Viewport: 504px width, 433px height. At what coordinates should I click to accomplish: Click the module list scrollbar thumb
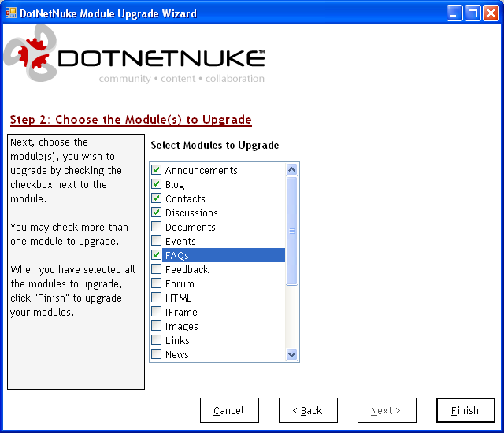click(x=292, y=231)
